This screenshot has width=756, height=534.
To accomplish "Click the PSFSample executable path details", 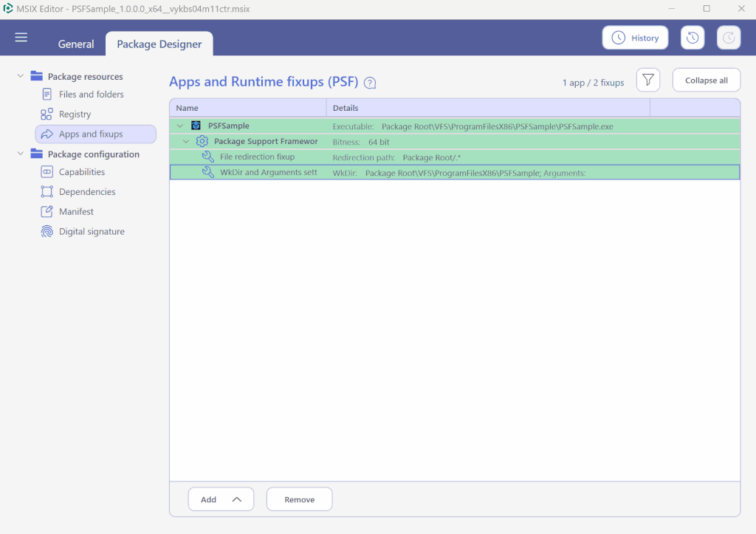I will [x=472, y=126].
